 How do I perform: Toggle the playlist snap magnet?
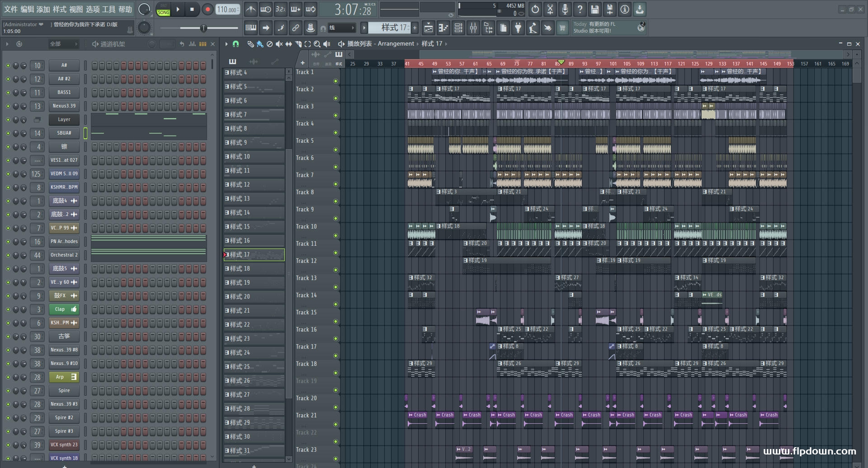tap(236, 44)
